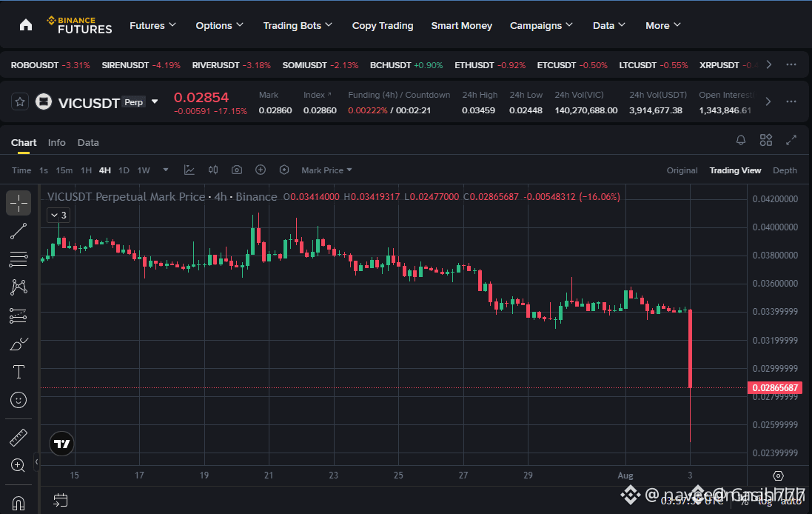Switch to the Original chart view
This screenshot has height=514, width=812.
tap(682, 170)
